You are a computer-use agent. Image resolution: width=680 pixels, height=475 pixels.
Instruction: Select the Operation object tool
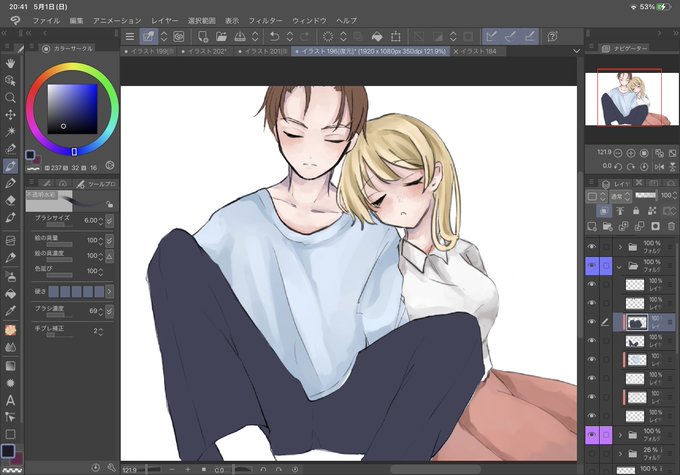(x=10, y=81)
